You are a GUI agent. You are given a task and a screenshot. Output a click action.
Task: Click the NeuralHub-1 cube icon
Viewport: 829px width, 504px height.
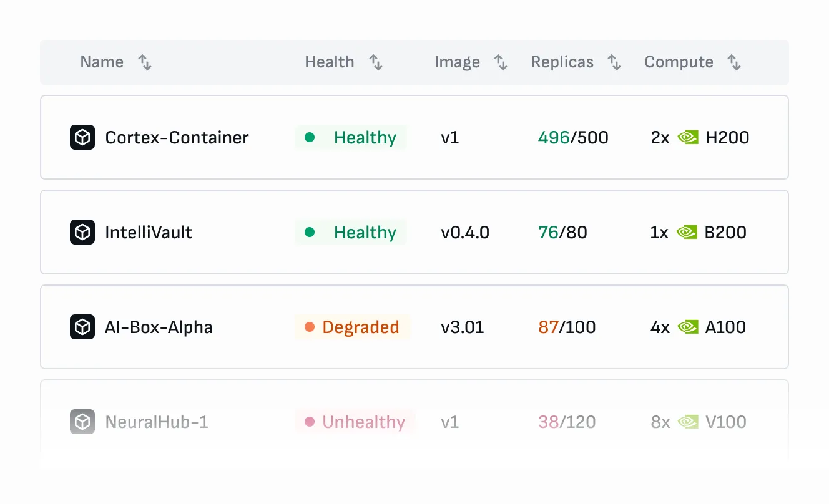82,422
